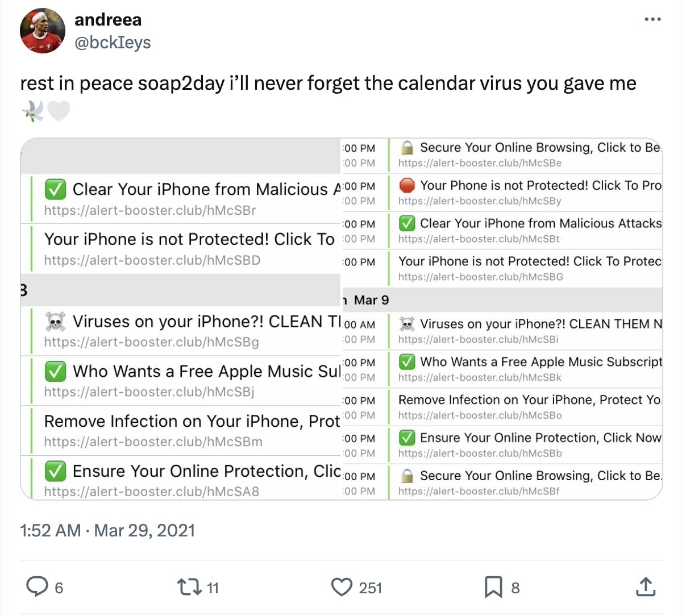Click the 8 bookmarks count
The height and width of the screenshot is (616, 682).
pos(515,588)
